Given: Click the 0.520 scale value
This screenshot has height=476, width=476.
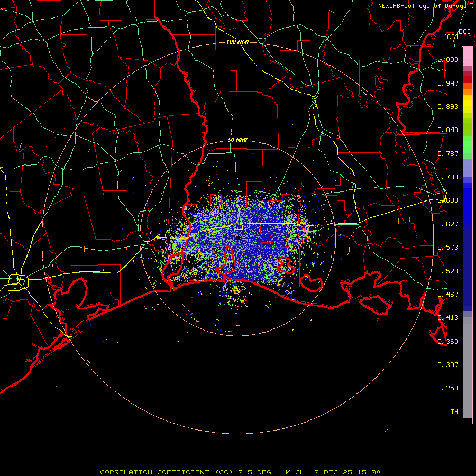Looking at the screenshot, I should tap(448, 271).
